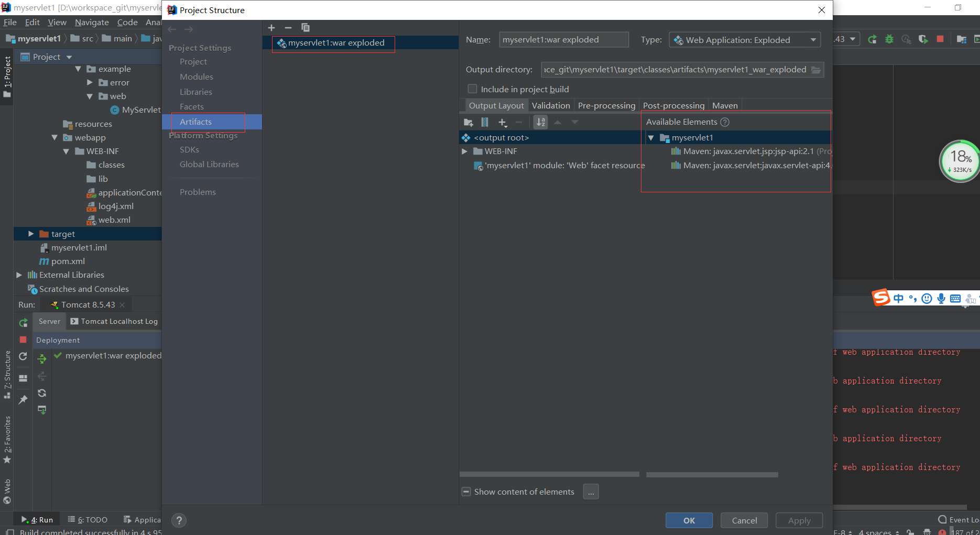Expand target folder in project tree
Screen dimensions: 980x535
(x=31, y=234)
